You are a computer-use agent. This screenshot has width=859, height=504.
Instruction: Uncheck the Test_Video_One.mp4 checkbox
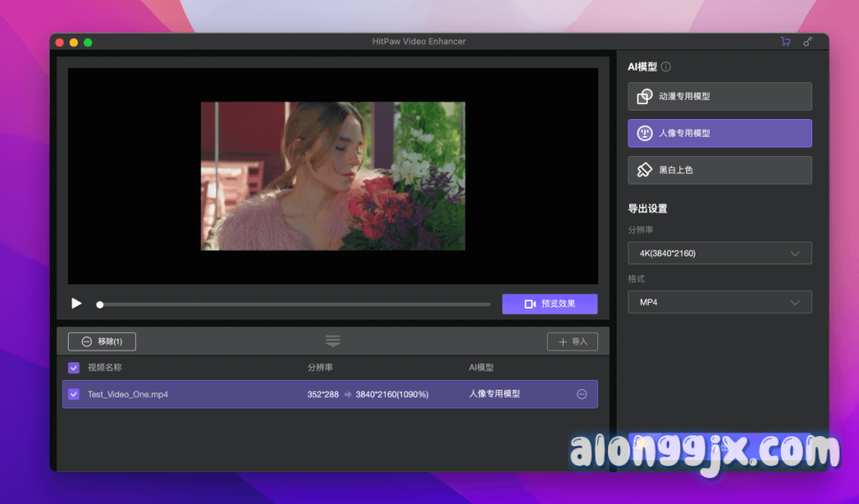[x=74, y=394]
